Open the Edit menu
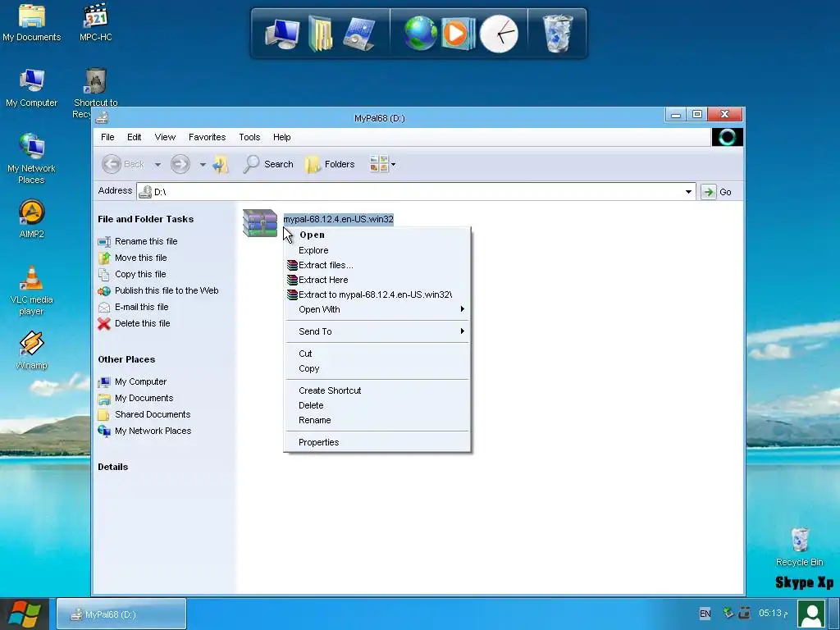The height and width of the screenshot is (630, 840). point(134,137)
